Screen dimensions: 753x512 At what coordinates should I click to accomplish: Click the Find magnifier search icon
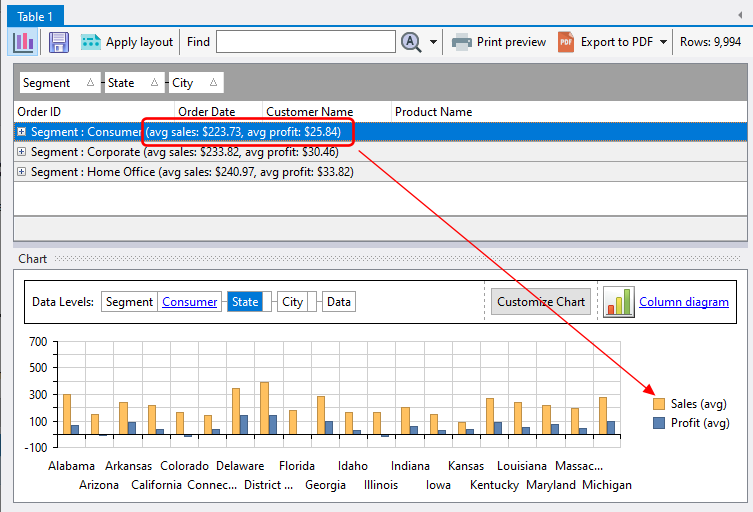pos(411,42)
